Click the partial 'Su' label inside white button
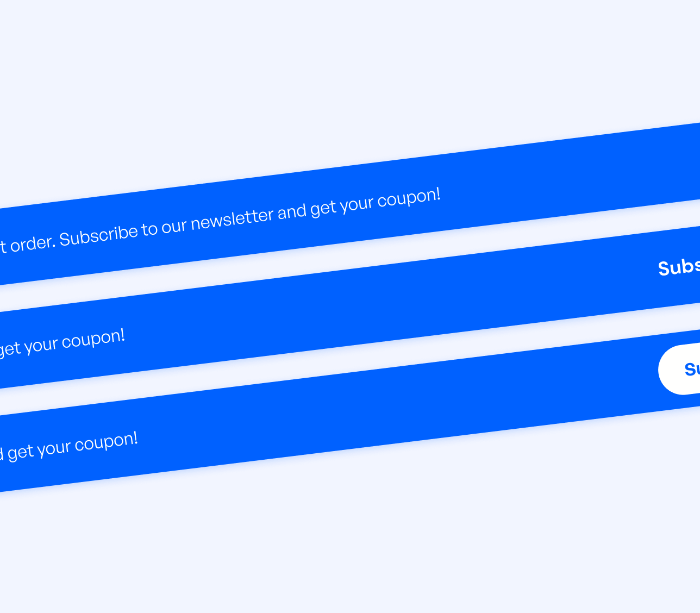This screenshot has width=700, height=613. tap(691, 370)
